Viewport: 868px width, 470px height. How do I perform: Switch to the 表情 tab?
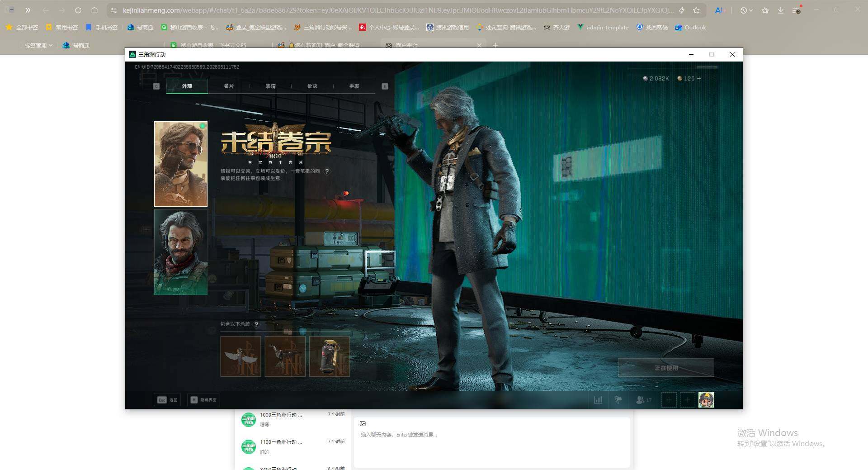click(x=270, y=86)
